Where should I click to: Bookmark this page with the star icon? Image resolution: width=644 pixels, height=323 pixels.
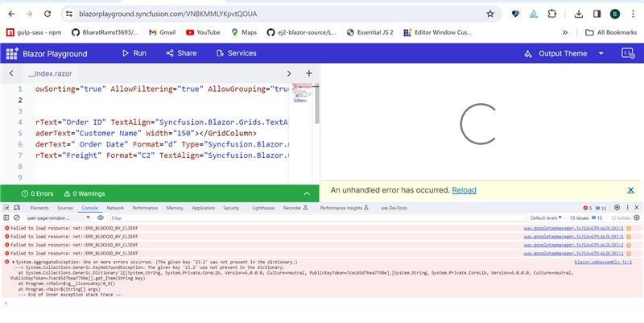[x=489, y=14]
